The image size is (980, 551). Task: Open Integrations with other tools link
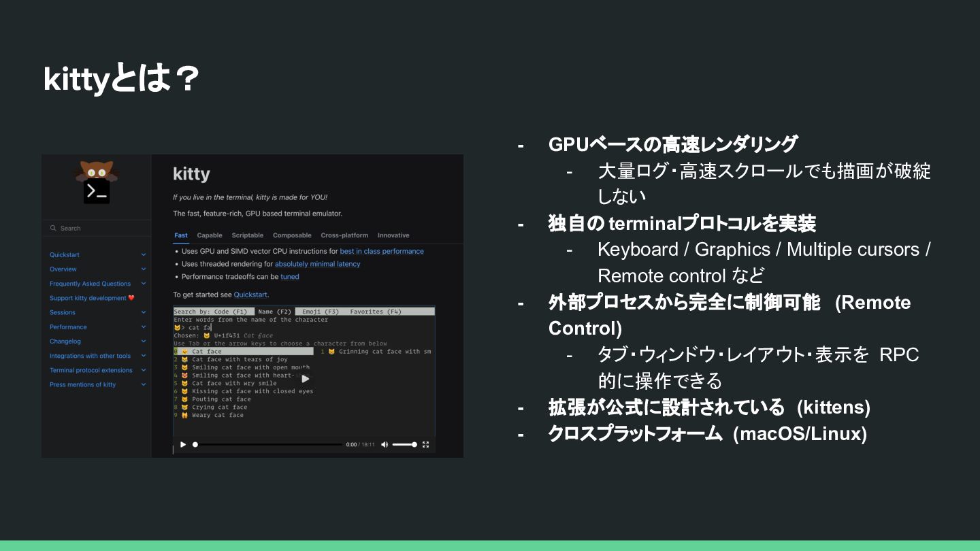[90, 356]
